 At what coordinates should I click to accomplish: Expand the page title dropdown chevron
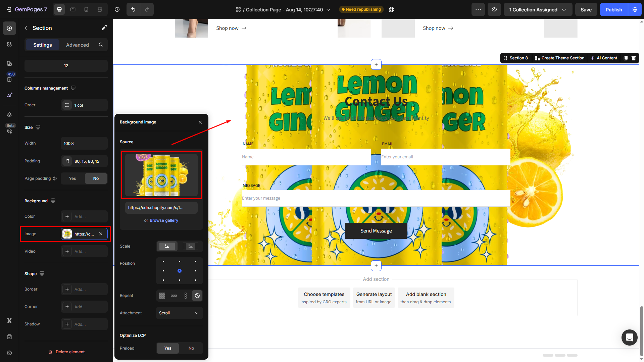coord(329,9)
